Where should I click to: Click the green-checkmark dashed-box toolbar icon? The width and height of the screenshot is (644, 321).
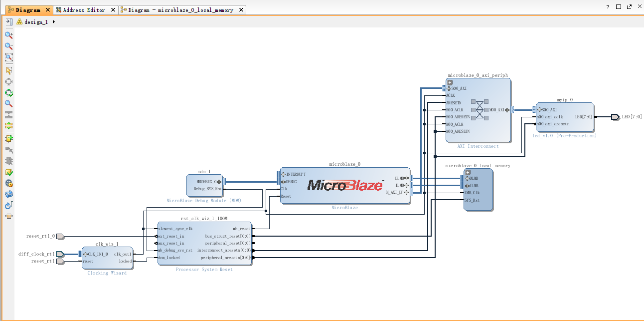coord(8,93)
